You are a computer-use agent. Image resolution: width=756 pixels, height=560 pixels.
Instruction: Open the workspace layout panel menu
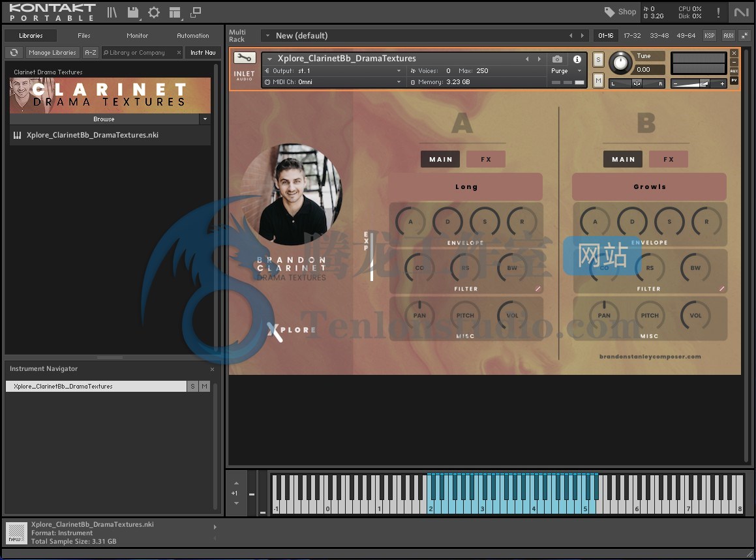pyautogui.click(x=175, y=12)
